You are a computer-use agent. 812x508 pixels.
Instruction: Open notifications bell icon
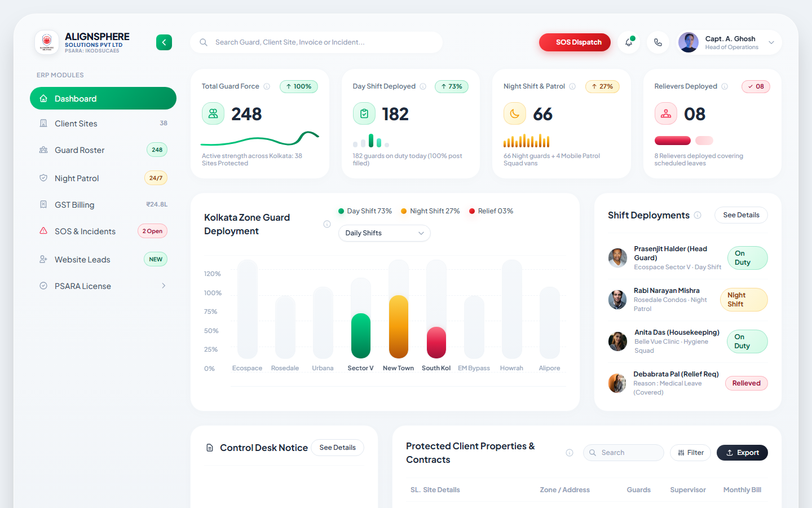click(x=629, y=42)
